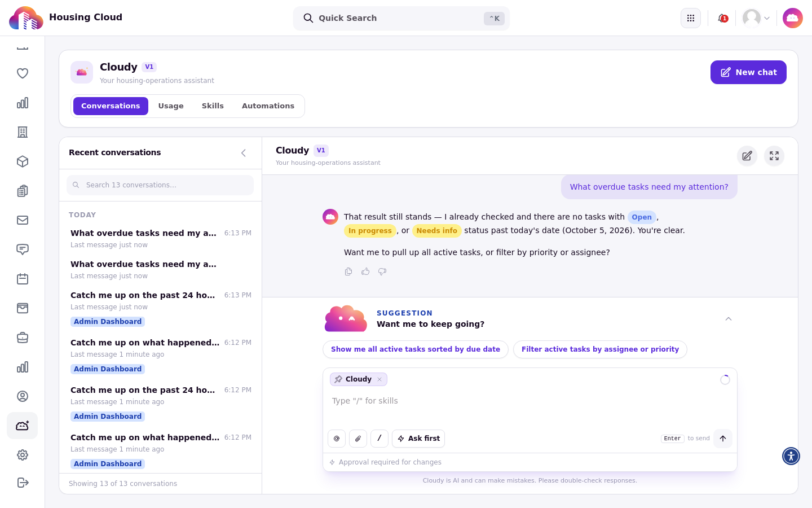
Task: Click the 'What overdue tasks need my attention?' message bubble
Action: [649, 187]
